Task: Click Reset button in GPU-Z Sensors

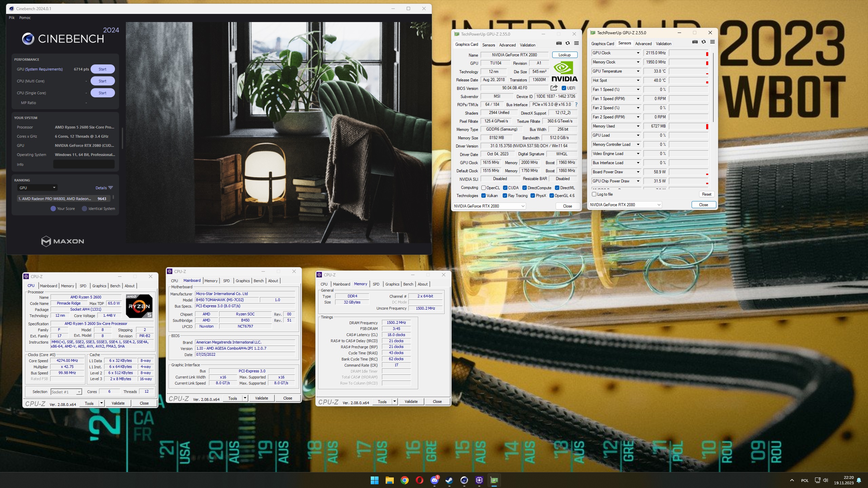Action: pos(707,194)
